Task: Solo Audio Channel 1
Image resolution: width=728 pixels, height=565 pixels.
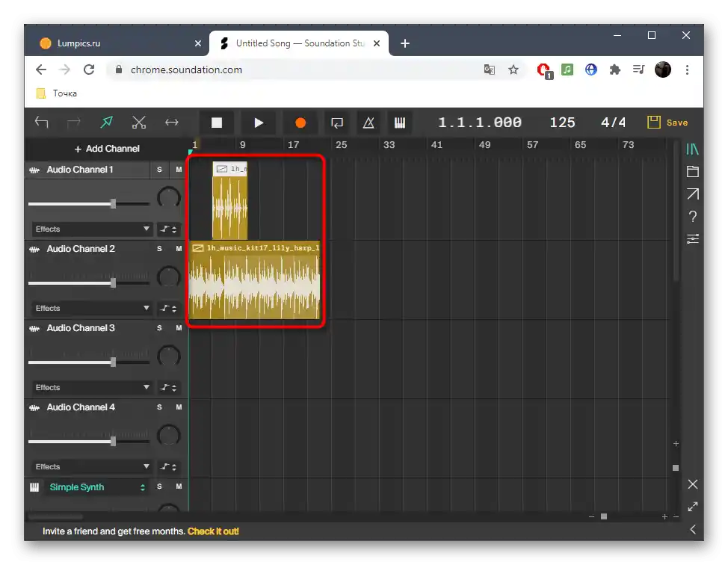Action: tap(159, 170)
